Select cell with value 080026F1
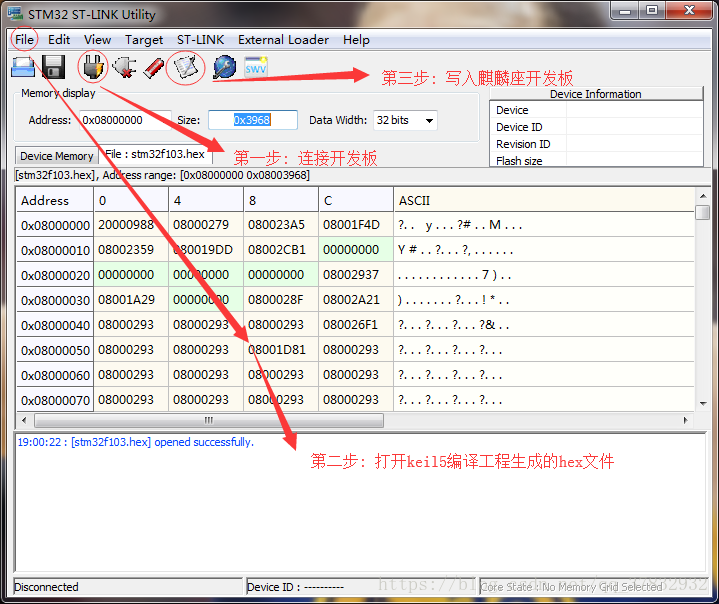The height and width of the screenshot is (604, 719). (356, 325)
